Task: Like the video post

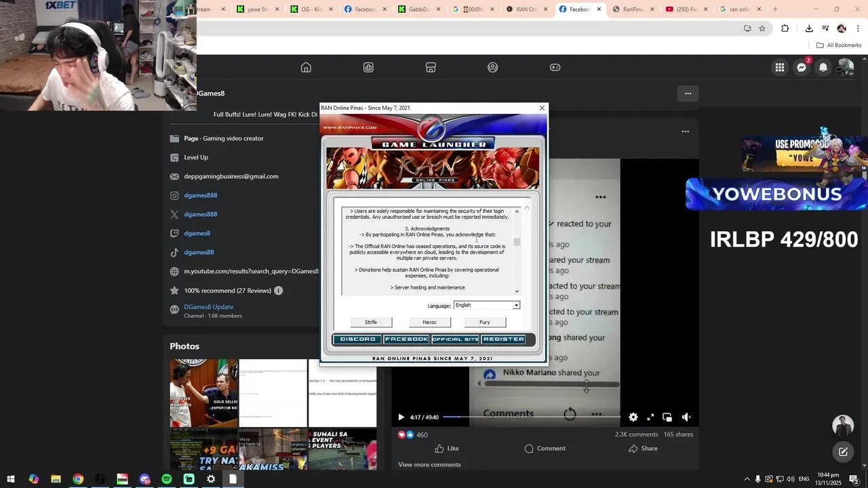Action: [447, 449]
